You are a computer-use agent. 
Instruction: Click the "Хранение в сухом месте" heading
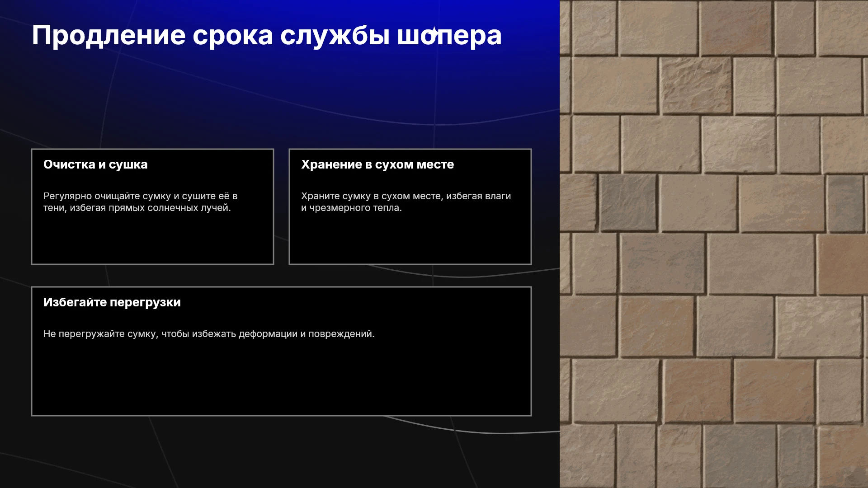377,164
